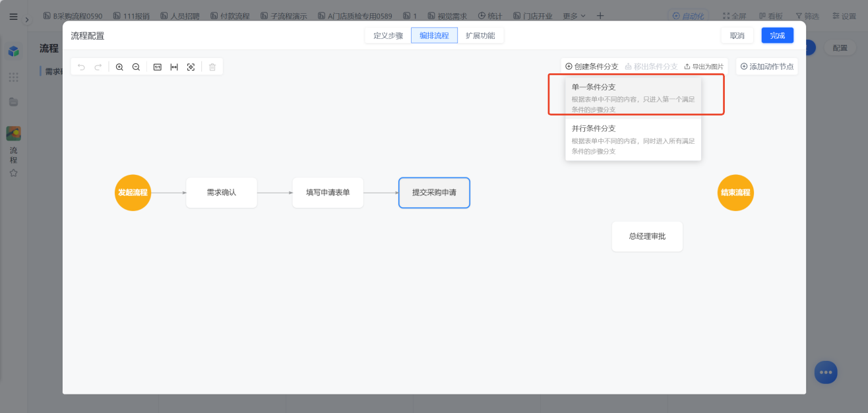The image size is (868, 413).
Task: Open the 更多 tabs dropdown
Action: [574, 16]
